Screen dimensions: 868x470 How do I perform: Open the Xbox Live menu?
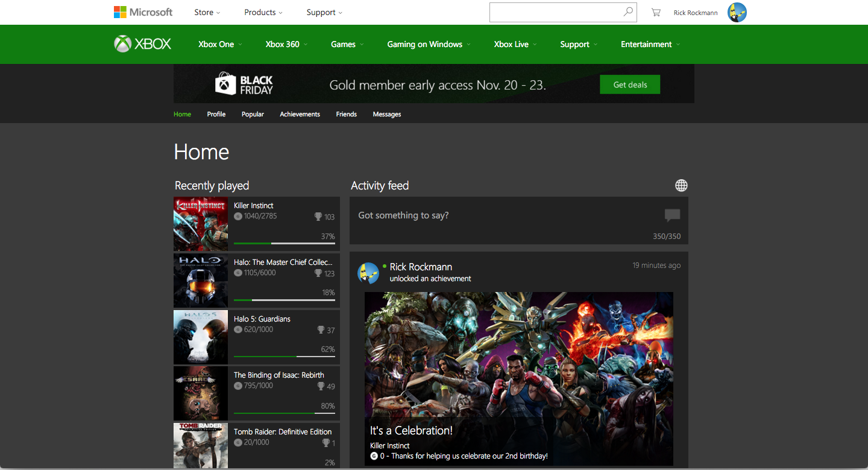[x=515, y=44]
